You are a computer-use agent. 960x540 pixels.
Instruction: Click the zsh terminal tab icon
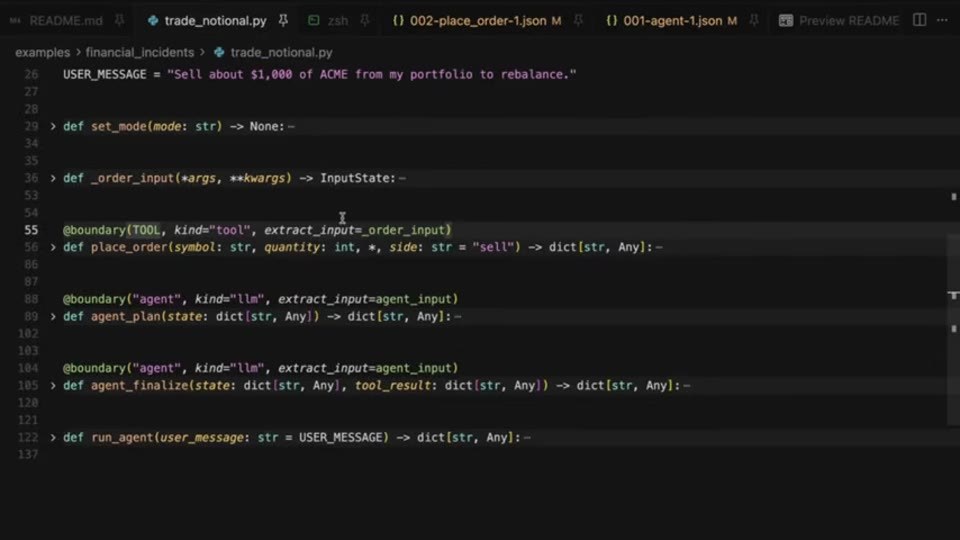click(x=313, y=21)
